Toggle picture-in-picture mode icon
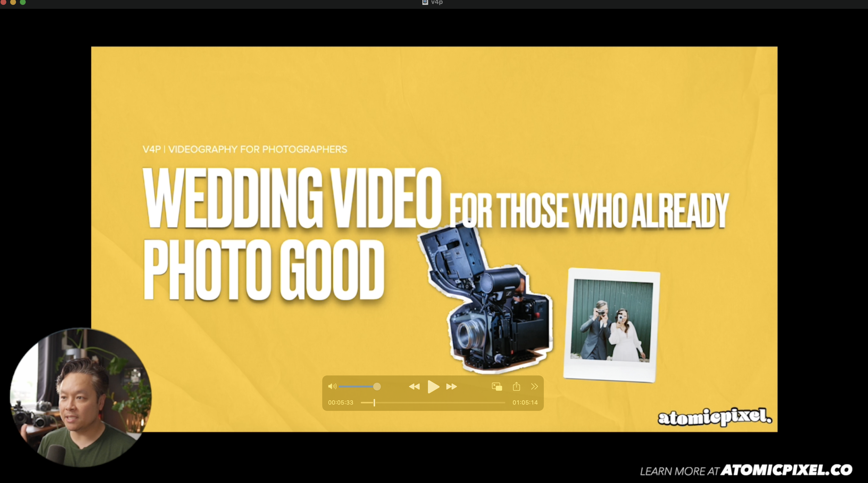 (x=497, y=386)
